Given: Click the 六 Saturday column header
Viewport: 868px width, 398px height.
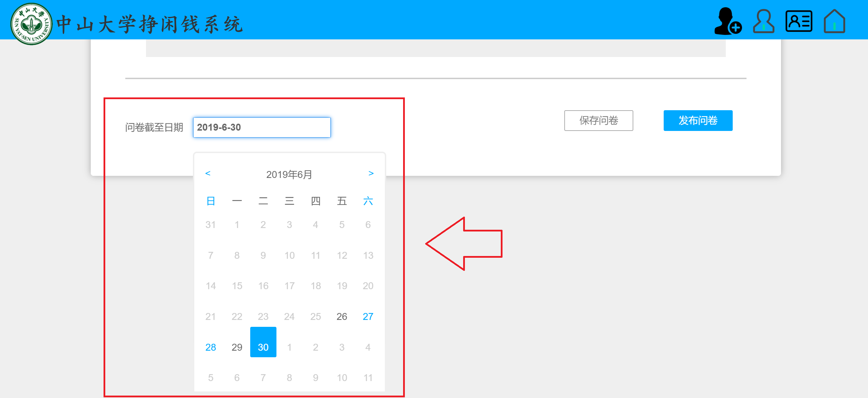Looking at the screenshot, I should (368, 201).
